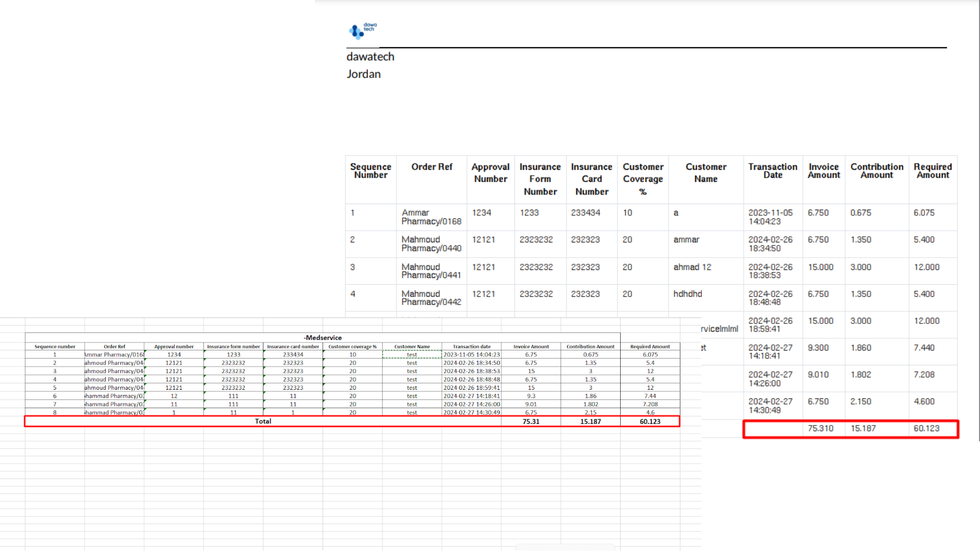Click 'Mahmoud Pharmacy/0441' order reference in report
Image resolution: width=980 pixels, height=551 pixels.
tap(431, 271)
